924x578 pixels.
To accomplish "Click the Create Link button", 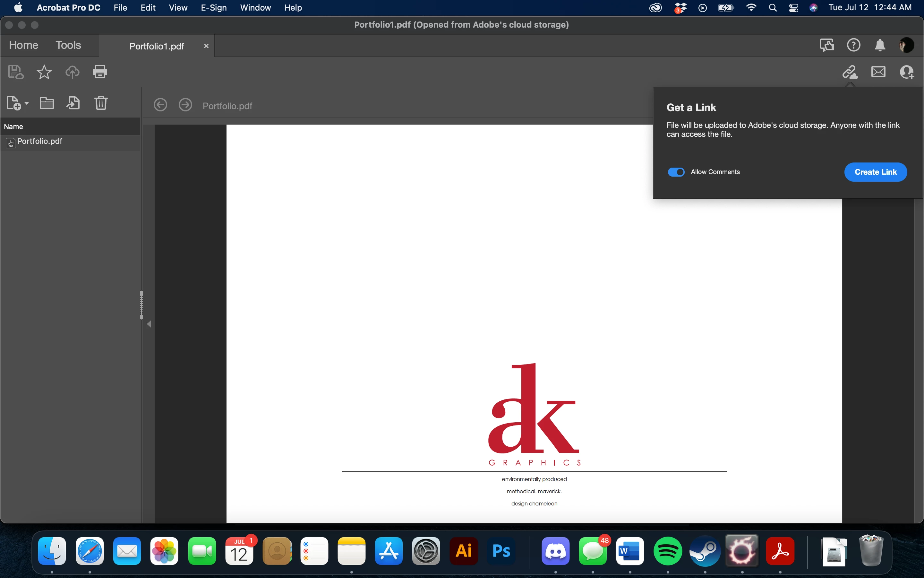I will click(x=875, y=172).
